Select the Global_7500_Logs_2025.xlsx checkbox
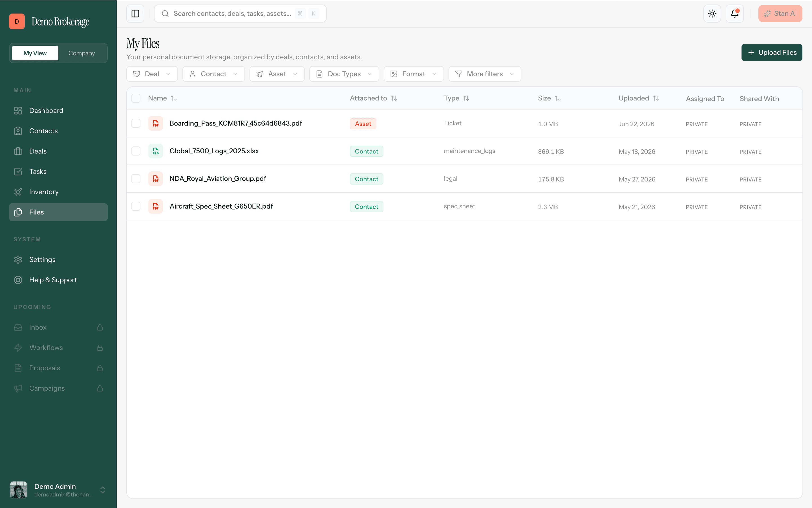The height and width of the screenshot is (508, 812). click(136, 151)
